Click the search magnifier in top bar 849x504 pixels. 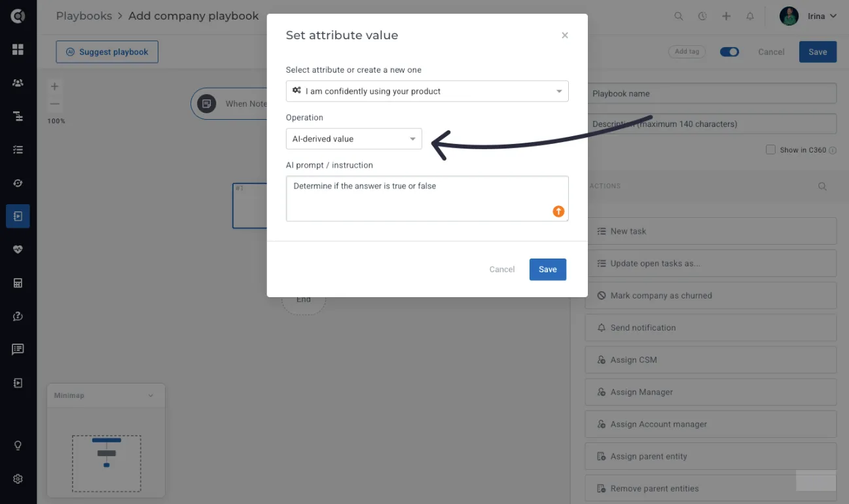point(679,16)
